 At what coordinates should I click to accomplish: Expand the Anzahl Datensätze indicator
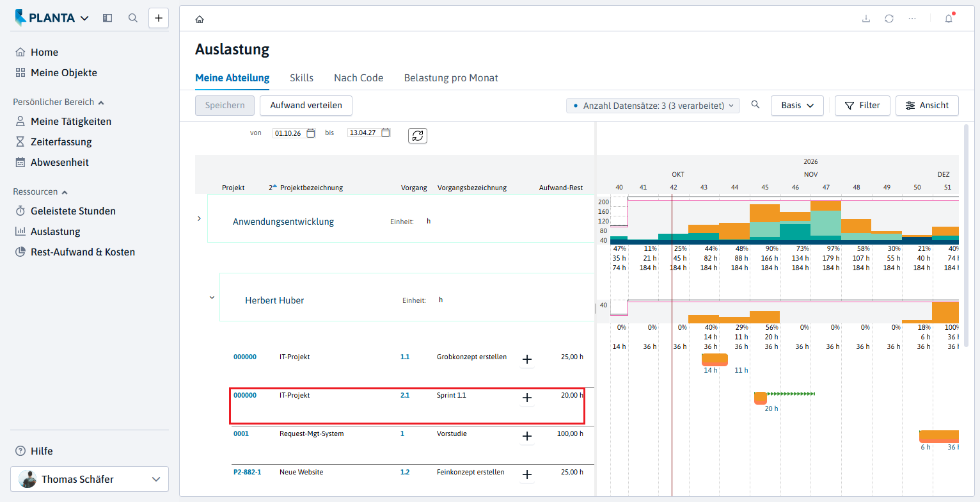point(653,106)
